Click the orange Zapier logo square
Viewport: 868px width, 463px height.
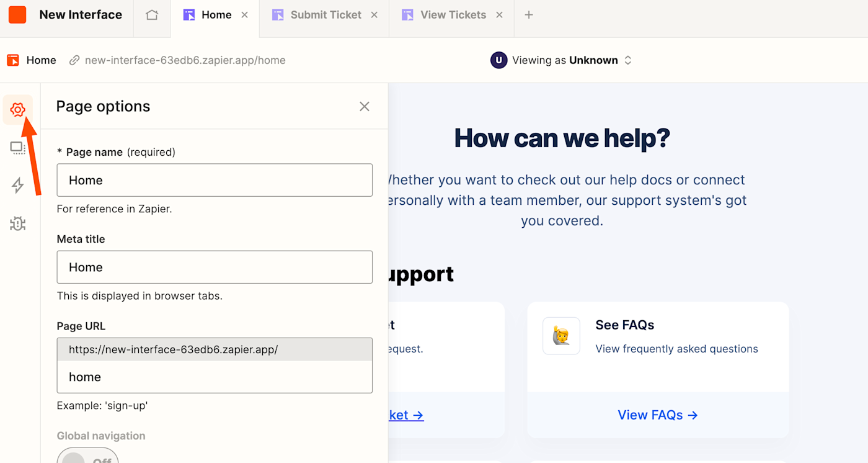(17, 15)
